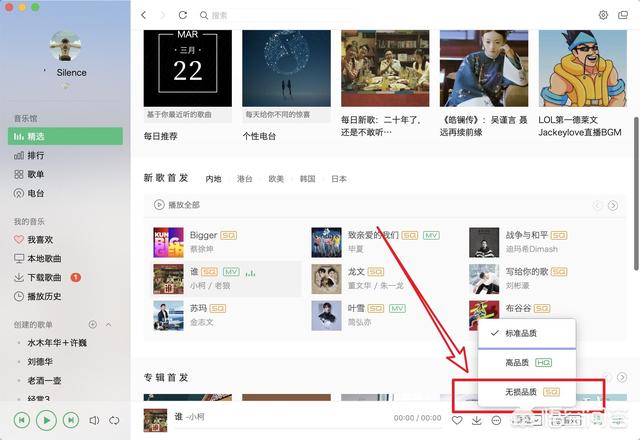Collapse the 创建的歌单 playlist section
The image size is (640, 440).
[x=109, y=324]
